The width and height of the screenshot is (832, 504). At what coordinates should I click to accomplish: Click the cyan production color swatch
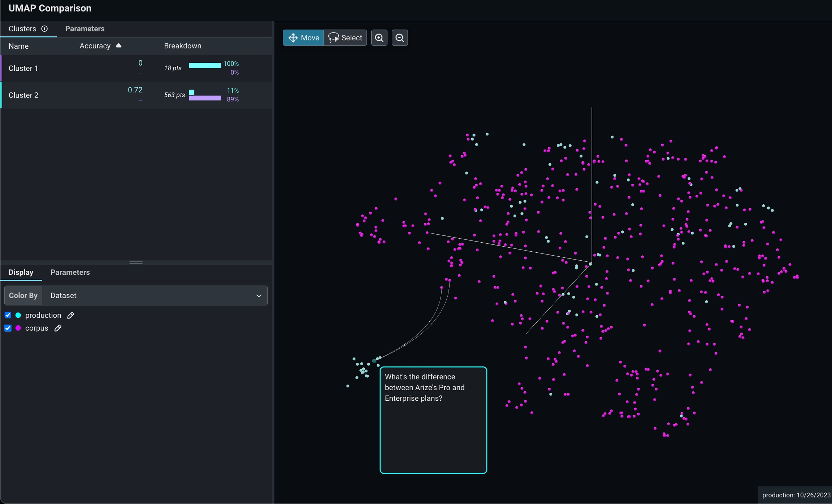(x=18, y=316)
